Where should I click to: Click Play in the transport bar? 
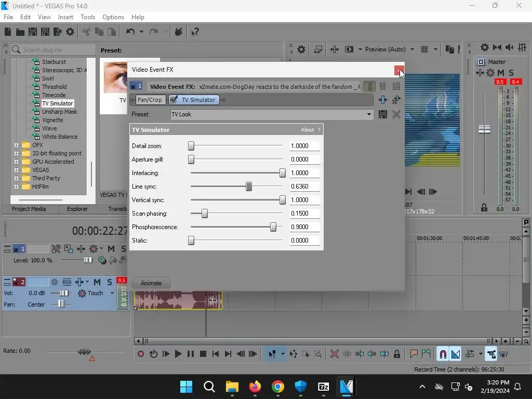(178, 354)
